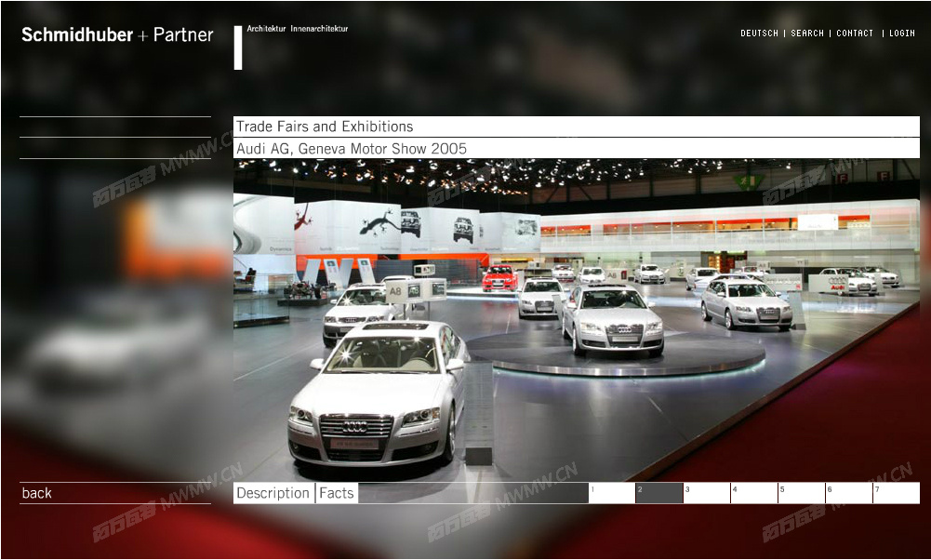
Task: Open the Facts tab
Action: click(337, 493)
